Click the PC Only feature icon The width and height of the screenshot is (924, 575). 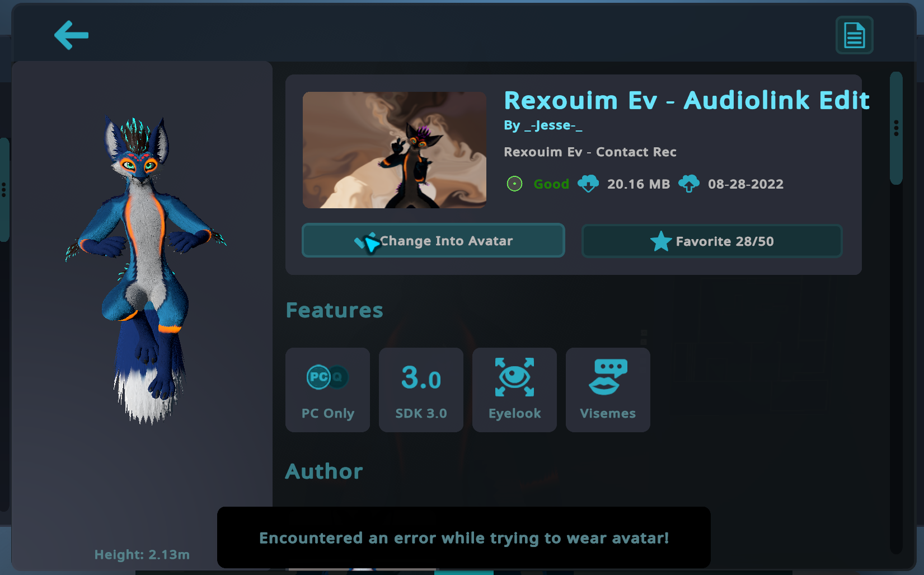[327, 377]
